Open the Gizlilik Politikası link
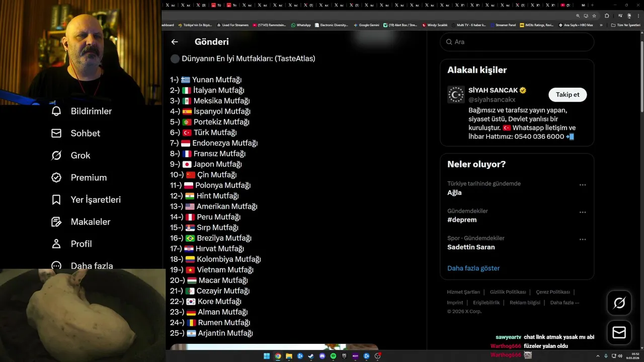Screen dimensions: 644x362 point(508,292)
